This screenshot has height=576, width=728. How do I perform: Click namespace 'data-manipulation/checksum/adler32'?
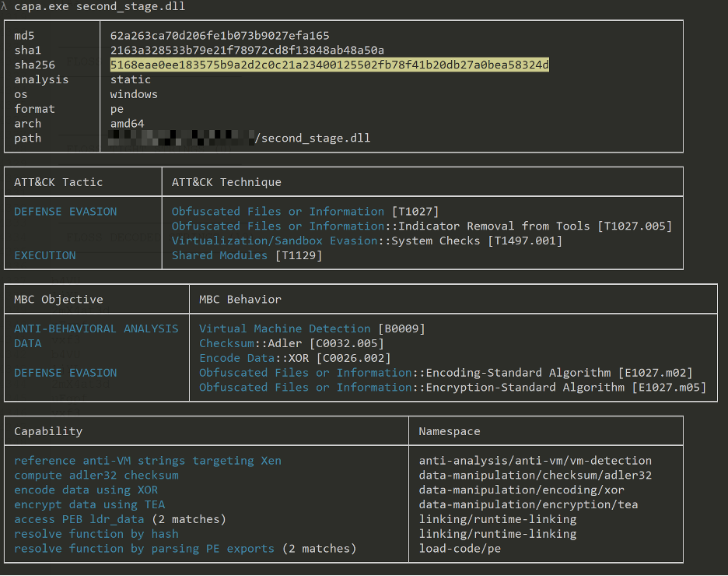[x=535, y=475]
